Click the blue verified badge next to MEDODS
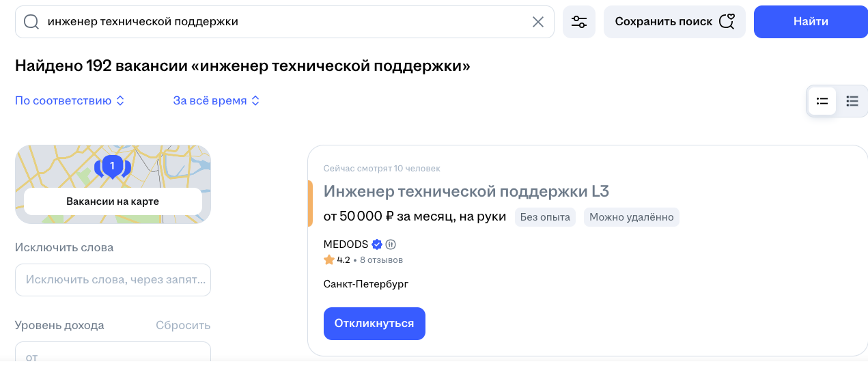This screenshot has width=868, height=366. 377,244
